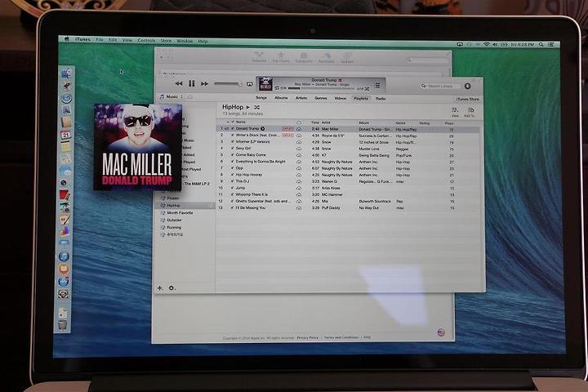
Task: Pause the currently playing song
Action: click(x=192, y=83)
